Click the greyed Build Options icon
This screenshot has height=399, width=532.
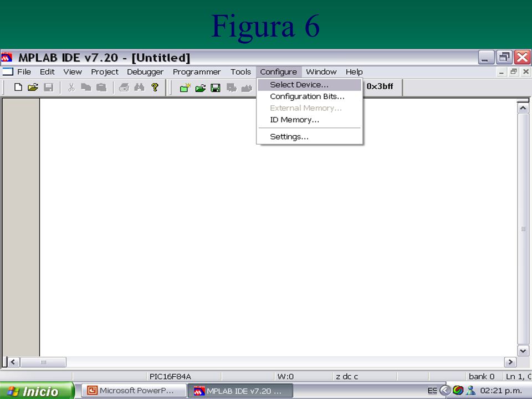[x=232, y=88]
